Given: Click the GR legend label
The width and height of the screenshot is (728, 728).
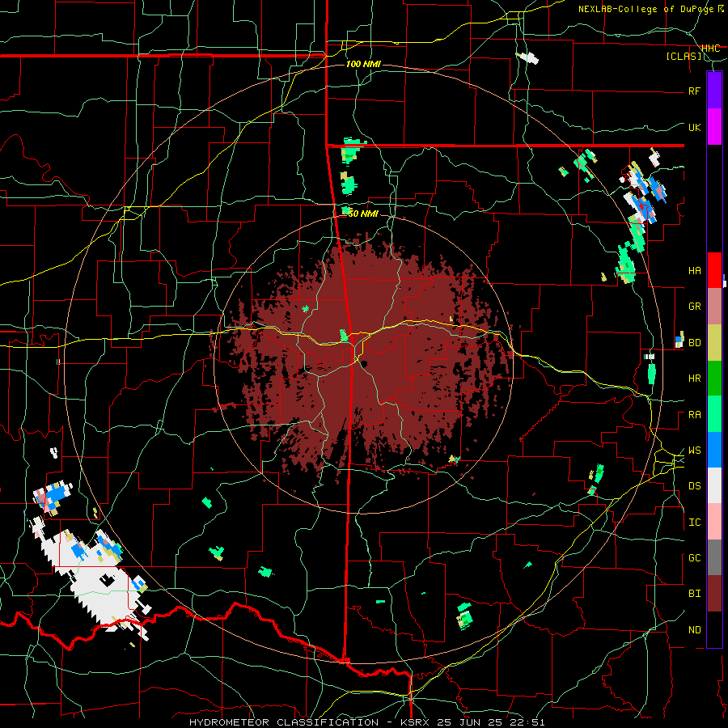Looking at the screenshot, I should pyautogui.click(x=694, y=307).
